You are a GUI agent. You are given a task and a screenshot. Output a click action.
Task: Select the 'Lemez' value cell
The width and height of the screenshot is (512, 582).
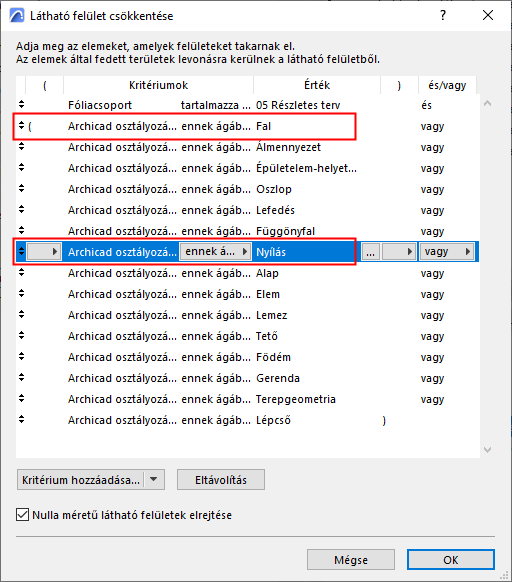coord(272,315)
